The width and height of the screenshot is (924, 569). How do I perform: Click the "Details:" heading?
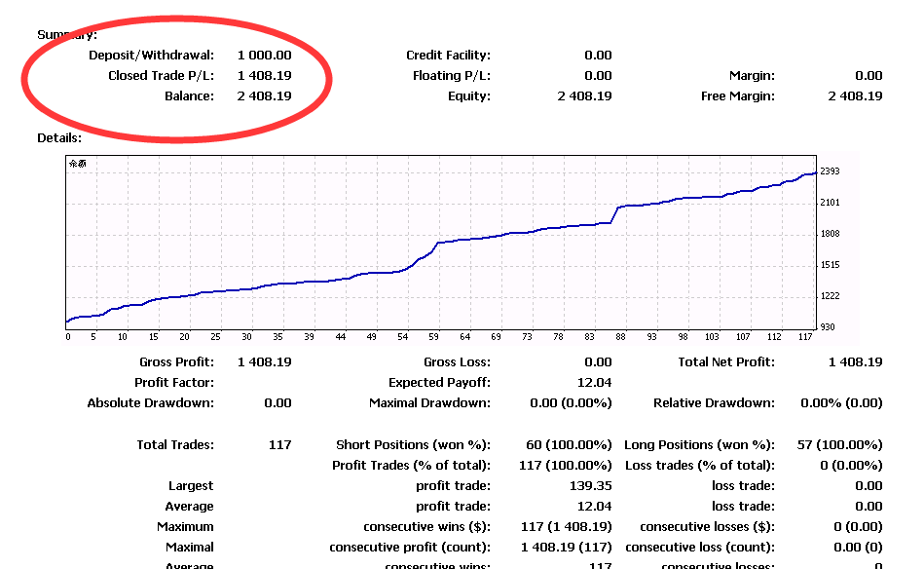(x=59, y=138)
